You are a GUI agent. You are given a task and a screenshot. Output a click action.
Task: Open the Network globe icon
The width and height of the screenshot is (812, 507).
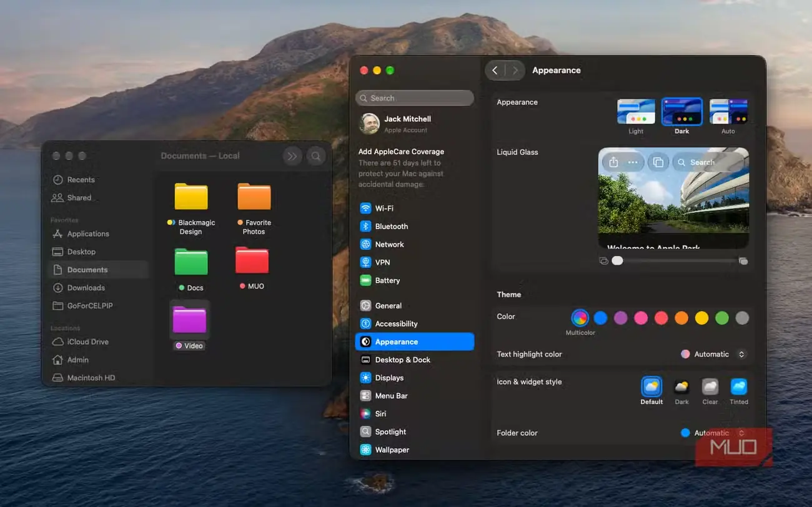coord(365,245)
